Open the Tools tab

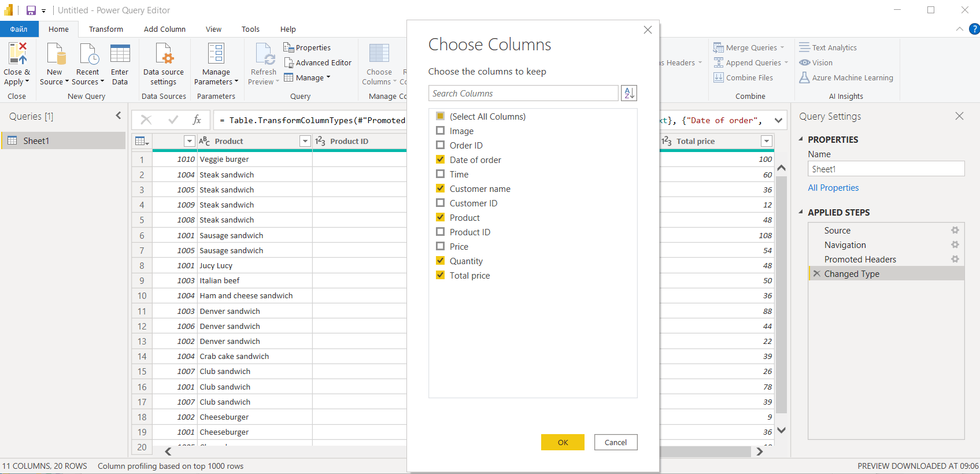coord(250,29)
